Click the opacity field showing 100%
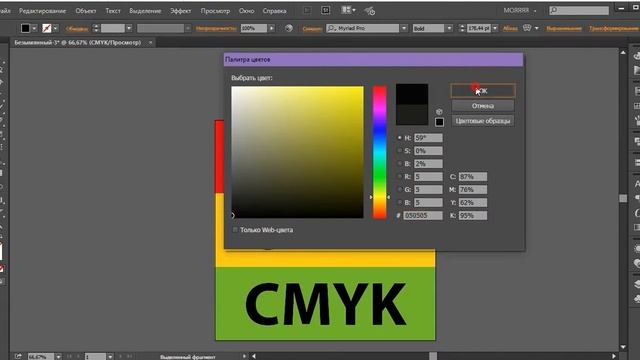640x360 pixels. click(x=253, y=28)
